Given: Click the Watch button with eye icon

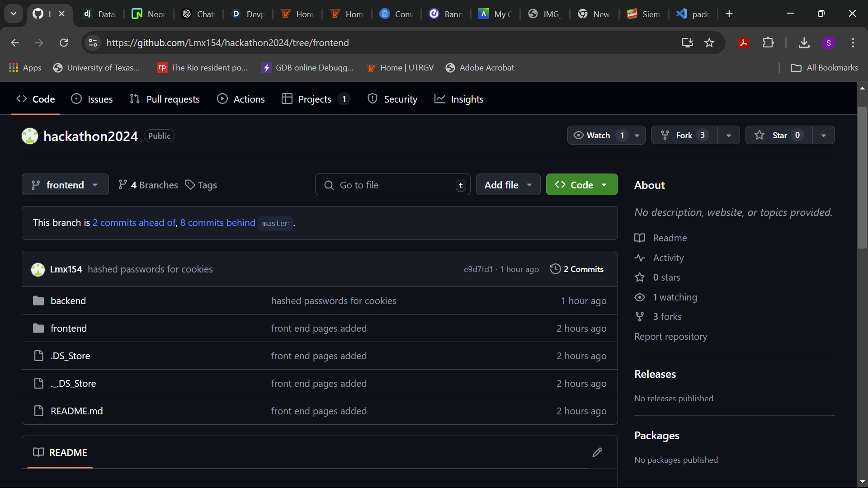Looking at the screenshot, I should tap(597, 135).
